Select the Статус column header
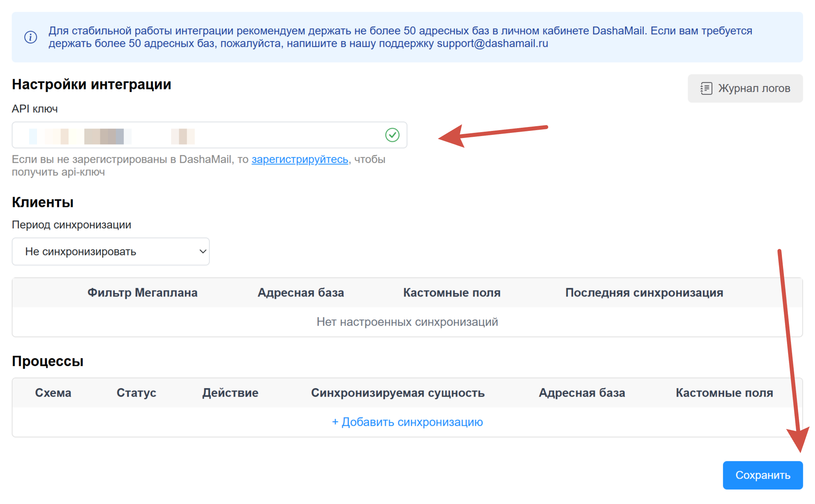815x504 pixels. click(x=136, y=393)
